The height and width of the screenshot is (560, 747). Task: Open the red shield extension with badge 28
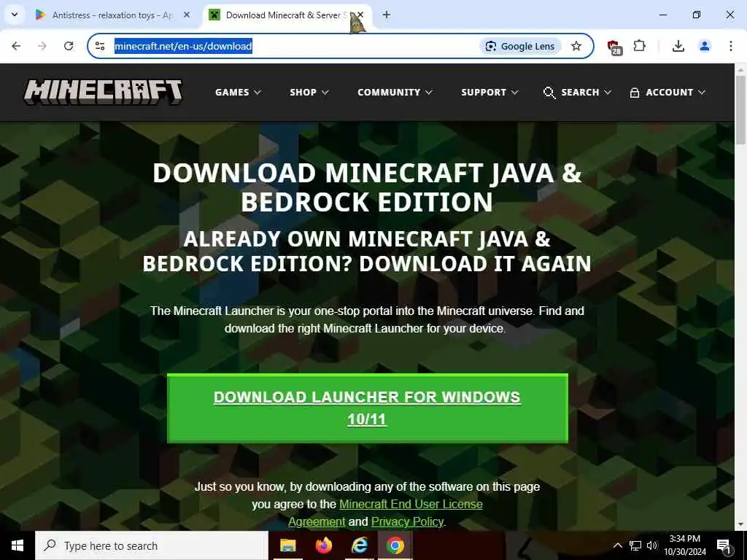tap(614, 47)
